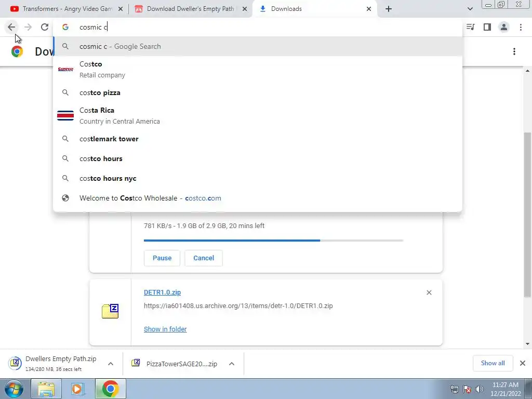The height and width of the screenshot is (399, 532).
Task: Open Chrome's three-dot main menu
Action: [521, 27]
